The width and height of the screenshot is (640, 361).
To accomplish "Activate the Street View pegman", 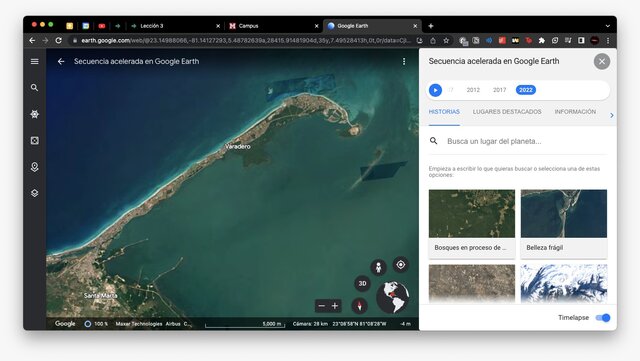I will pyautogui.click(x=378, y=267).
